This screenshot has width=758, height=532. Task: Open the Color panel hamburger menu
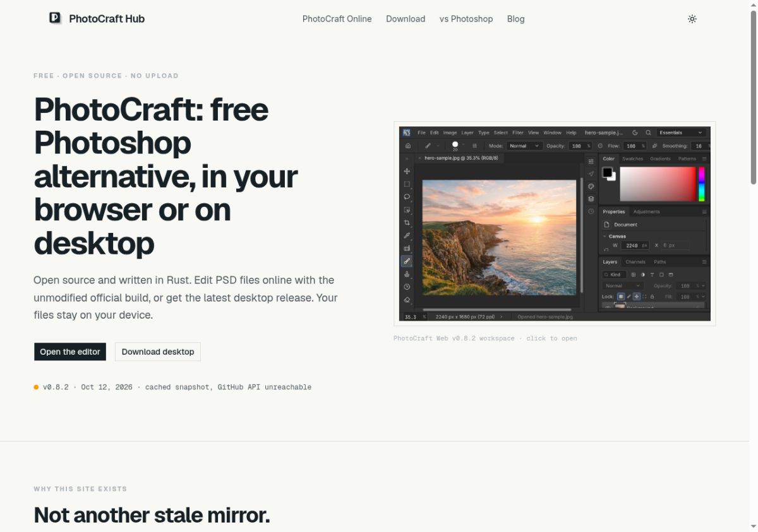[704, 159]
